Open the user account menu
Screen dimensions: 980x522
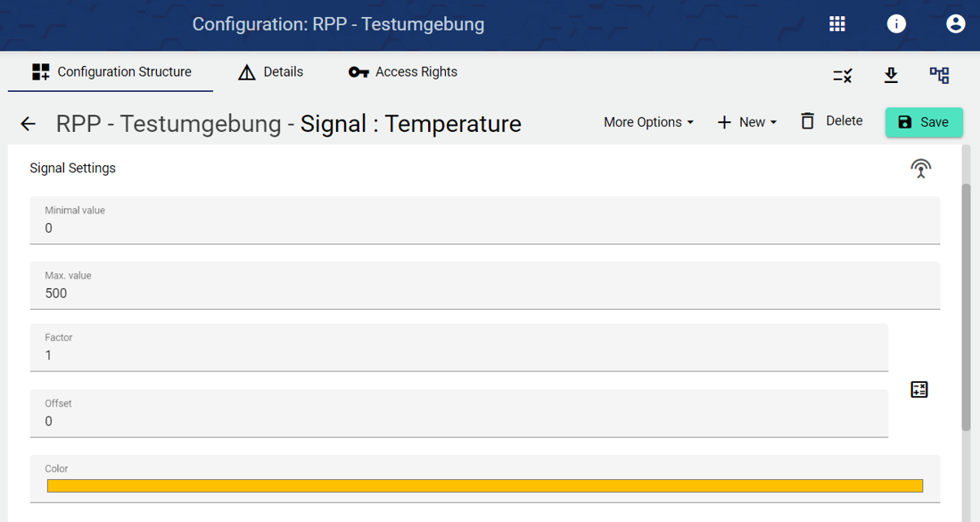point(955,24)
